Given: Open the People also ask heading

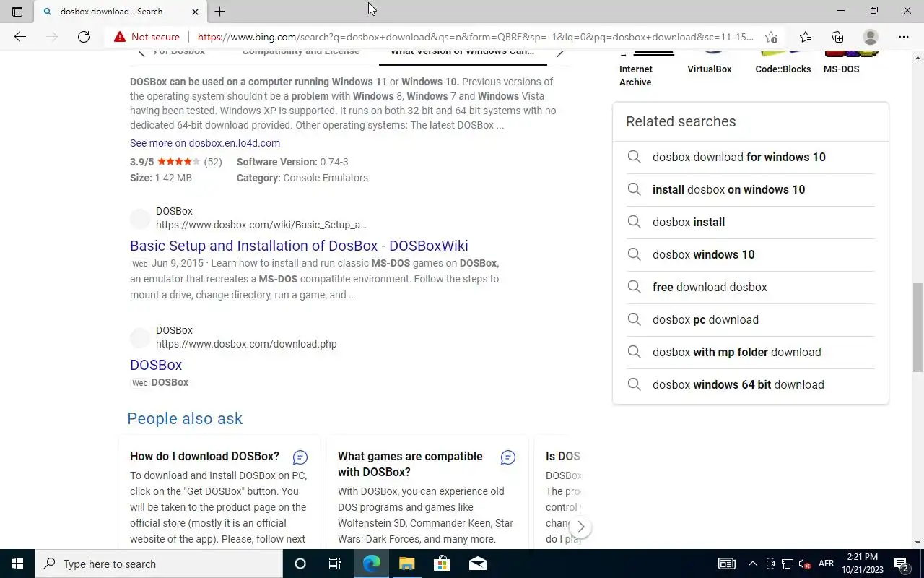Looking at the screenshot, I should 185,419.
